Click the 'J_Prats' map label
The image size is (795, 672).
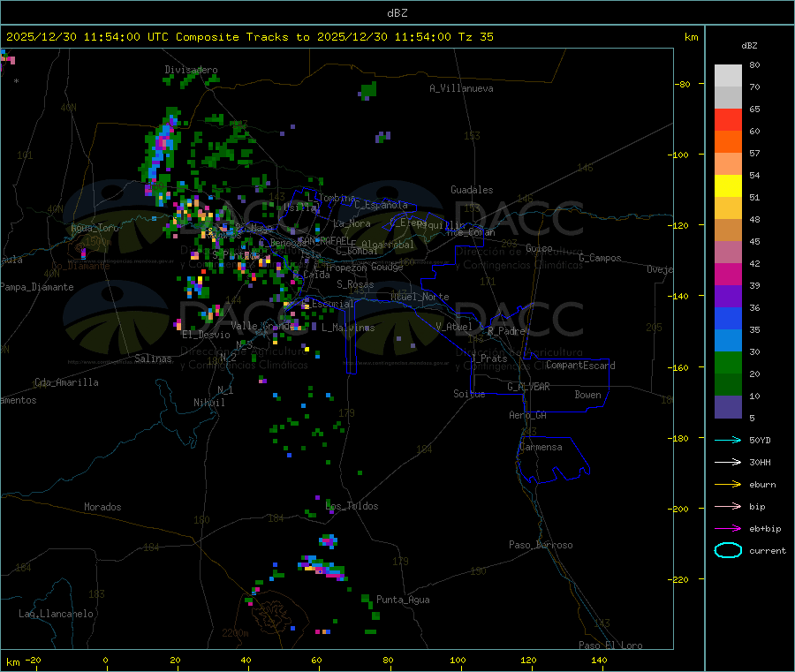coord(488,359)
